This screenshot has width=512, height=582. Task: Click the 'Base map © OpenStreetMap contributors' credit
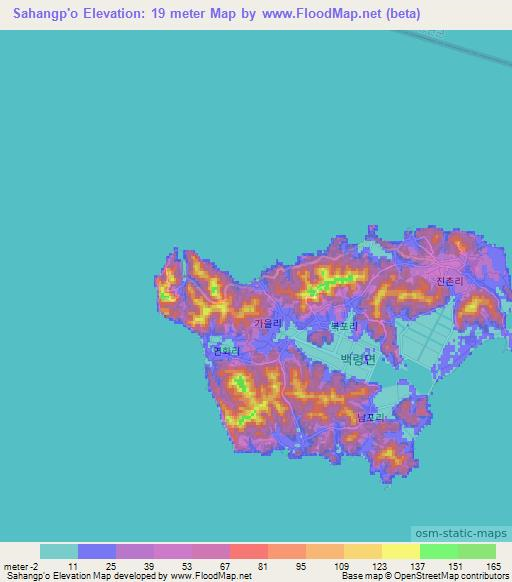[x=425, y=576]
